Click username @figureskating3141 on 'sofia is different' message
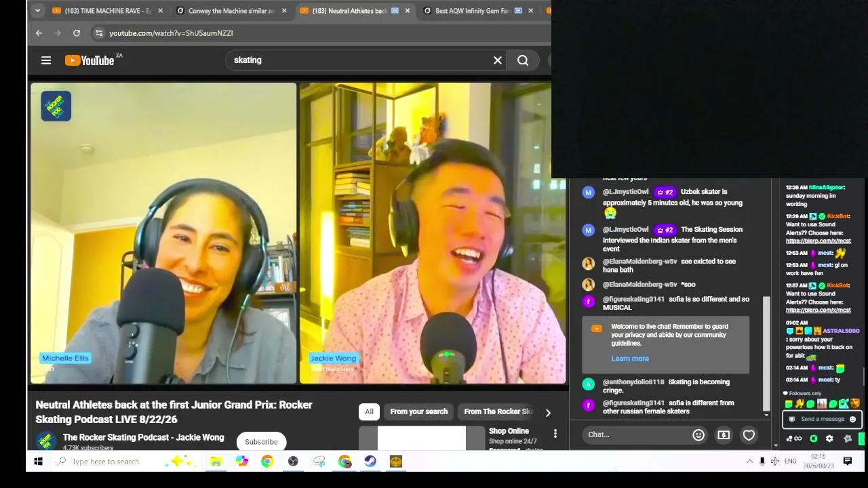Image resolution: width=868 pixels, height=488 pixels. tap(633, 403)
